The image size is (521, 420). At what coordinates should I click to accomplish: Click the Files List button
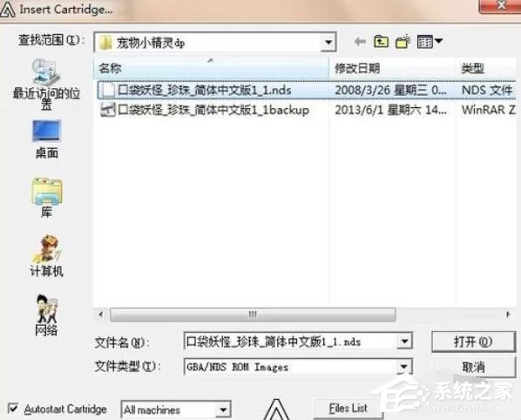(x=348, y=408)
